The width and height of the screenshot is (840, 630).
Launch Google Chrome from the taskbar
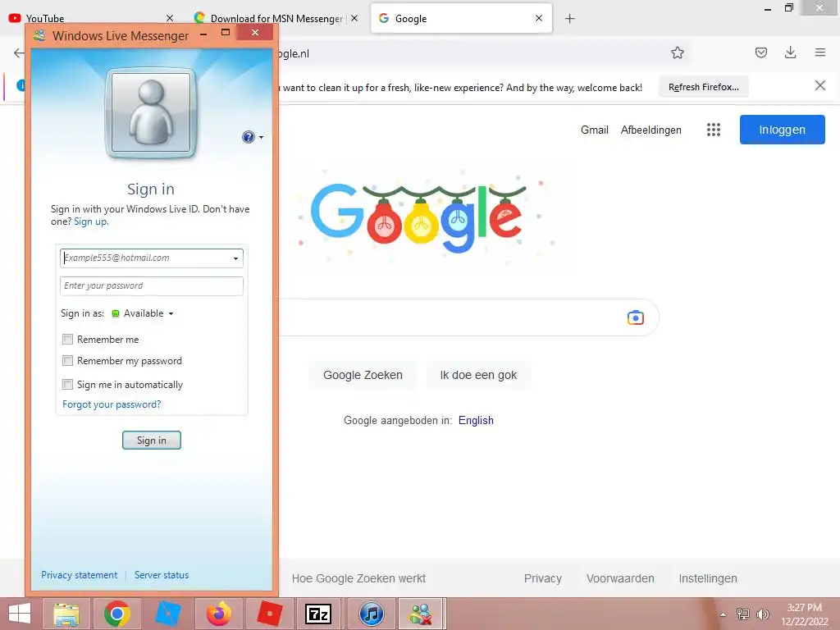coord(116,614)
